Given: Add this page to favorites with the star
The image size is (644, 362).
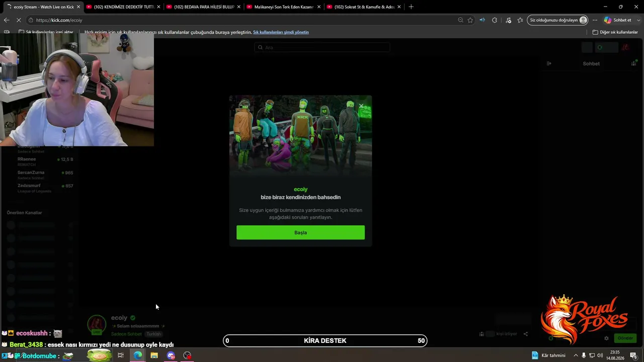Looking at the screenshot, I should pos(470,20).
